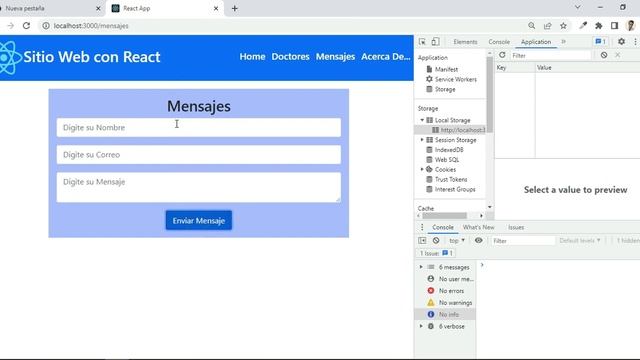Open the Issues drawer tab

pos(516,227)
